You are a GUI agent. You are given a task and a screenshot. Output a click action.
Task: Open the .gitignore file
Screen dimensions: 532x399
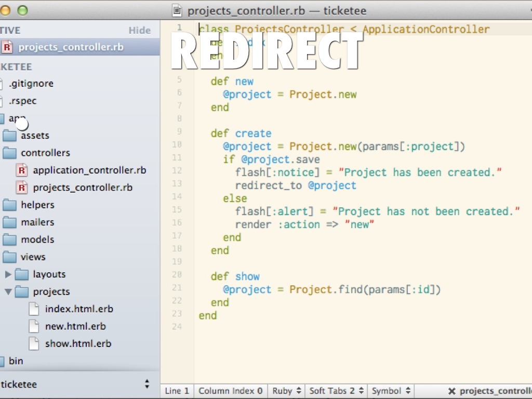pyautogui.click(x=31, y=84)
